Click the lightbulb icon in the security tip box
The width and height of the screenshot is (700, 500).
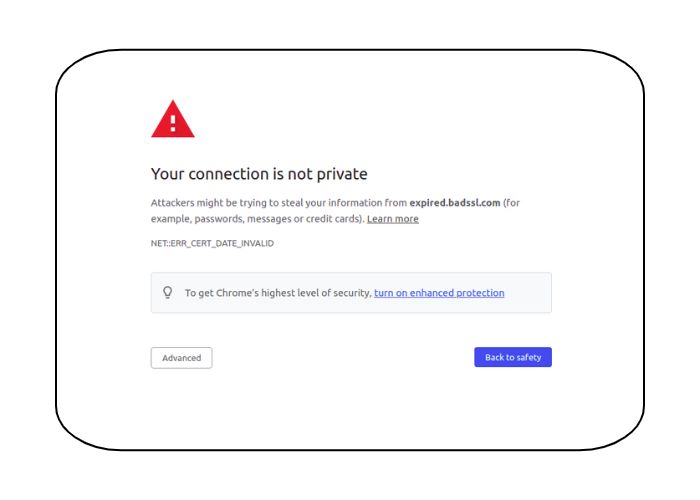tap(167, 292)
